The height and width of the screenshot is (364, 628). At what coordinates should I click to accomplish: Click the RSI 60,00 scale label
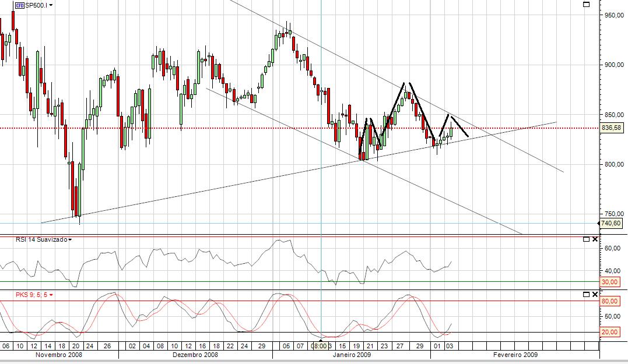pos(612,249)
